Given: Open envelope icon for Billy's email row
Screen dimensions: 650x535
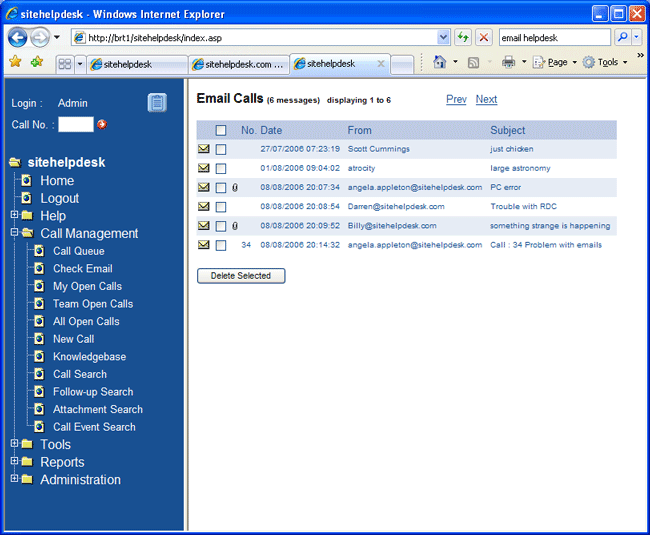Looking at the screenshot, I should (204, 225).
